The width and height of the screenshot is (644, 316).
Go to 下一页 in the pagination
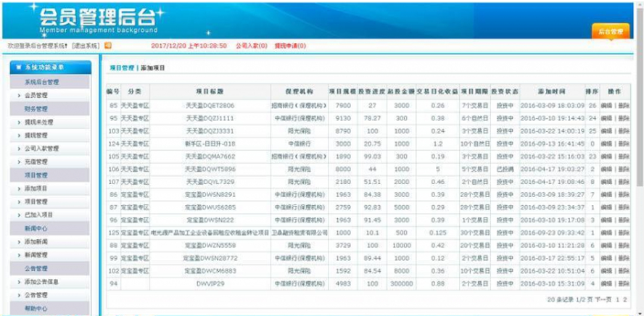603,300
